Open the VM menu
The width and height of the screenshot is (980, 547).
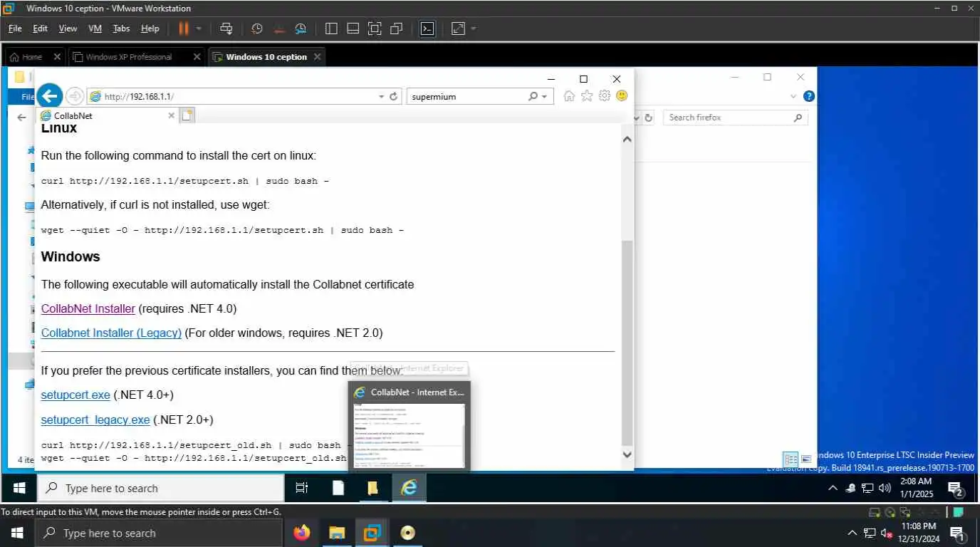click(95, 28)
